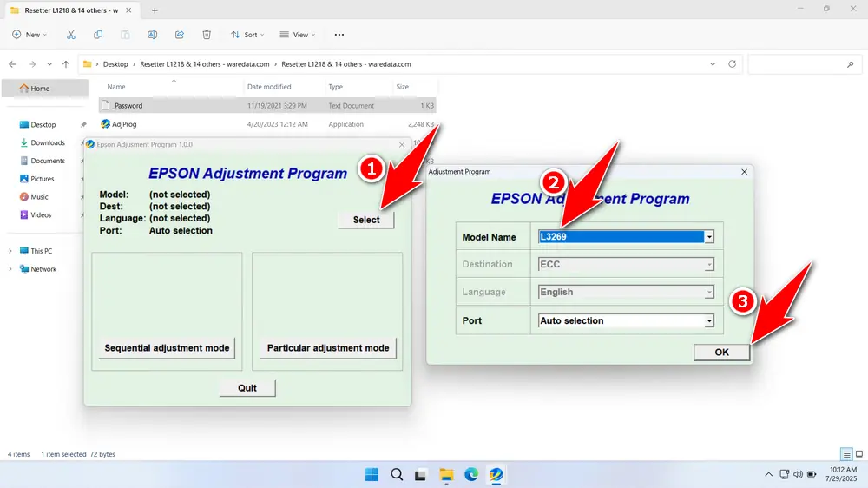This screenshot has height=488, width=868.
Task: Click the Paste icon in Explorer toolbar
Action: pos(125,35)
